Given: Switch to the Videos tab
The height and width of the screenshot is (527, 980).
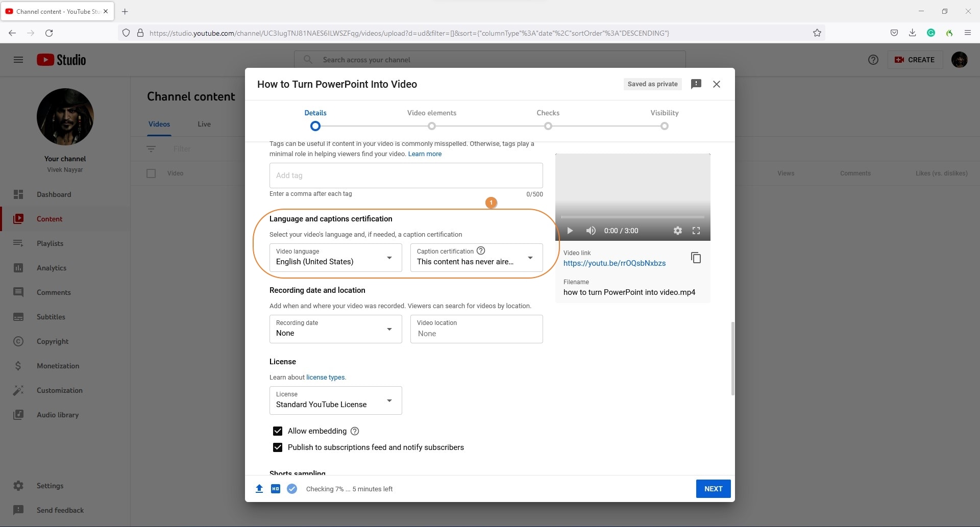Looking at the screenshot, I should 159,124.
